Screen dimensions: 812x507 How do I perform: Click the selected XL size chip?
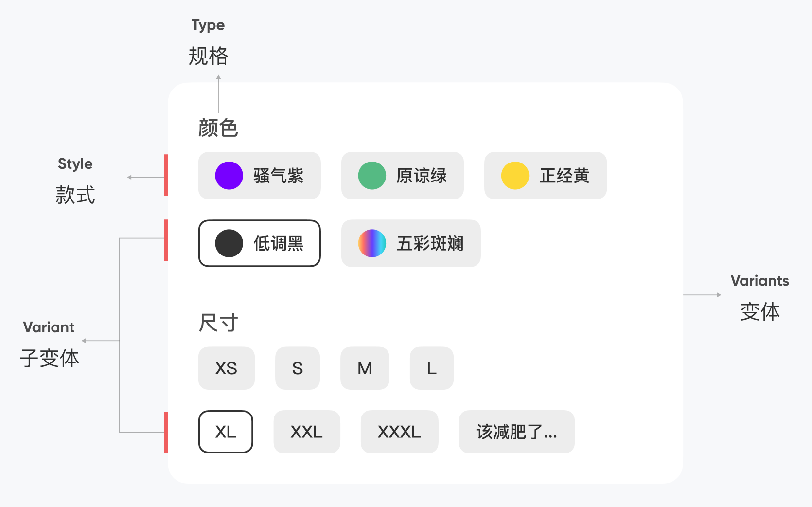(x=226, y=432)
